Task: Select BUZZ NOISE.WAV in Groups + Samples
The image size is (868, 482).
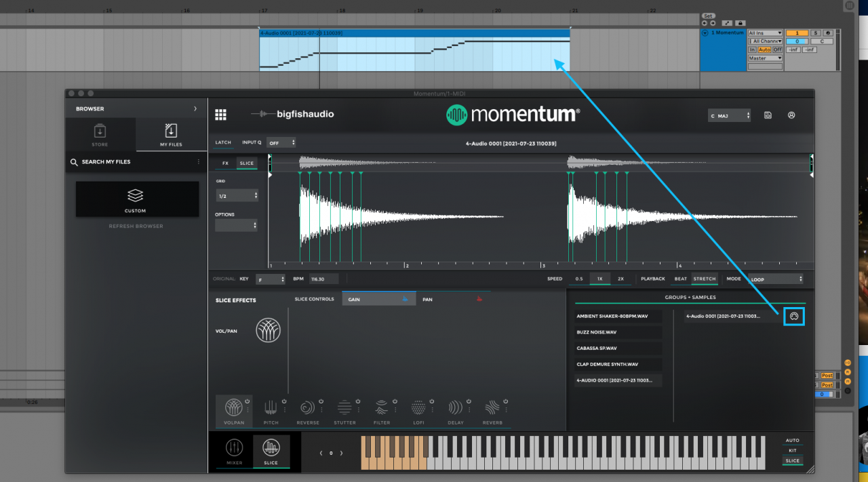Action: click(x=618, y=332)
